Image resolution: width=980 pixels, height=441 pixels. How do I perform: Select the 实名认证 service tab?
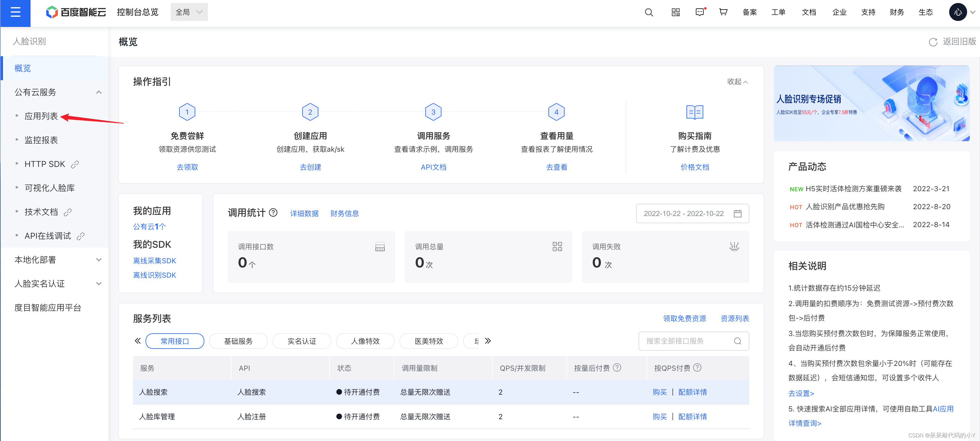pyautogui.click(x=302, y=341)
